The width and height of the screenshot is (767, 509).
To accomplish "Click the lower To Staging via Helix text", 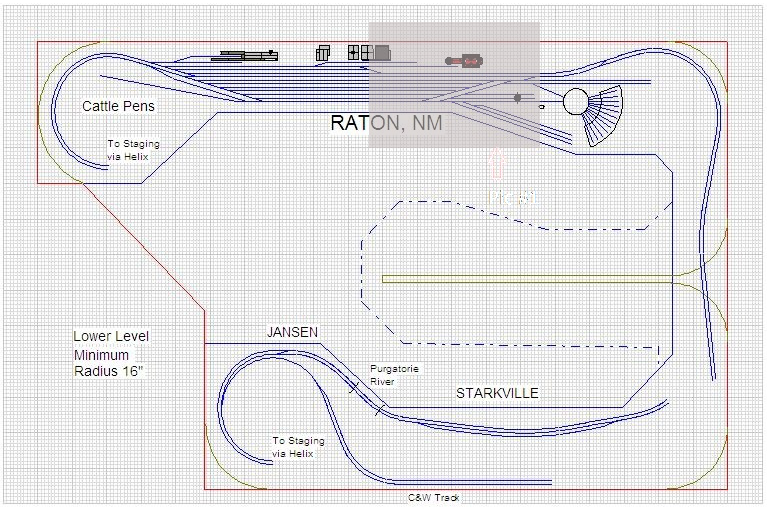I will 299,447.
